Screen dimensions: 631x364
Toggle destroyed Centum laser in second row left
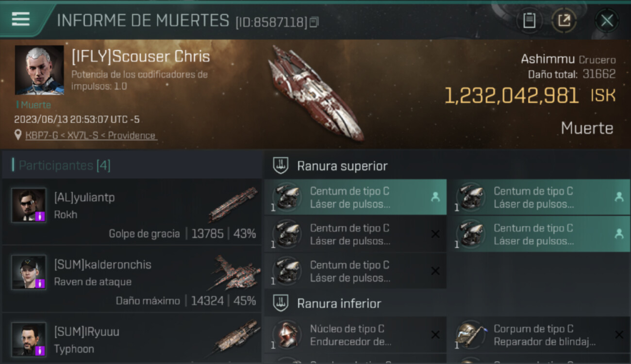pyautogui.click(x=355, y=234)
